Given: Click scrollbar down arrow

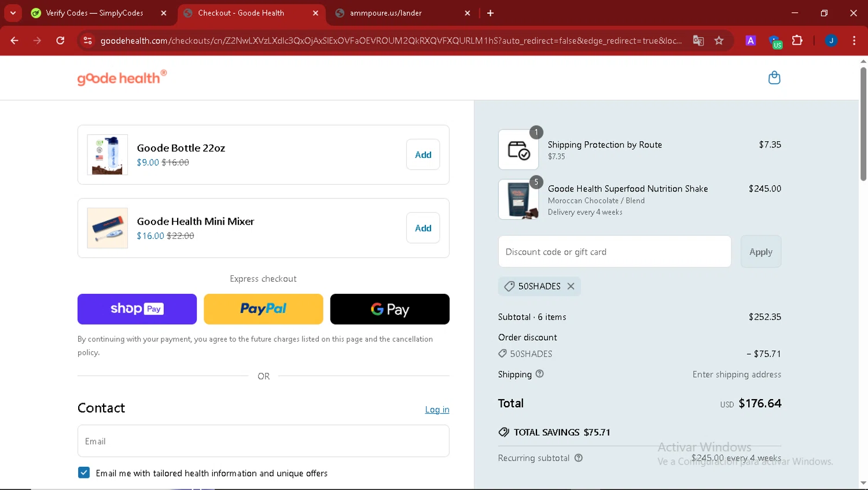Looking at the screenshot, I should [863, 482].
